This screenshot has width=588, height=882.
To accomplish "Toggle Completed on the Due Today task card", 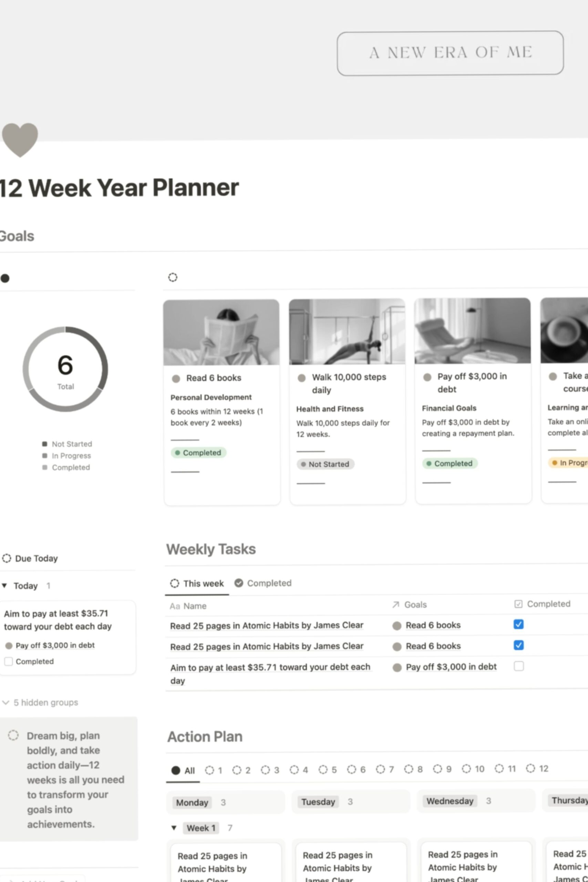I will pos(8,661).
